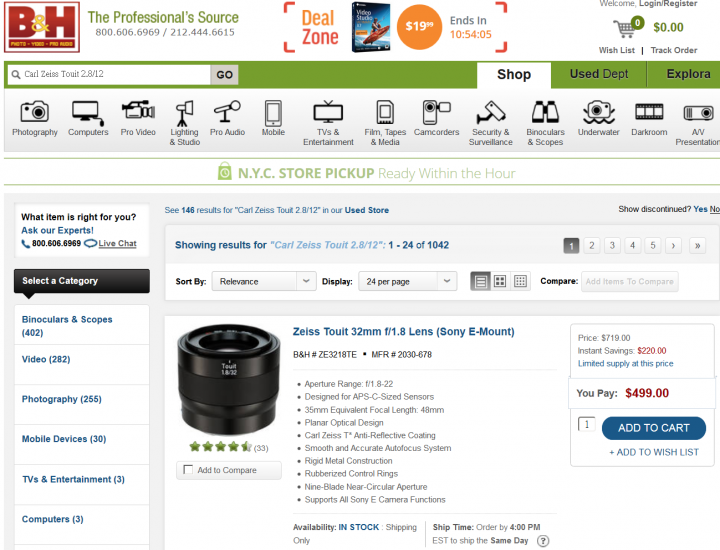Image resolution: width=720 pixels, height=550 pixels.
Task: Open the Track Order link
Action: 674,50
